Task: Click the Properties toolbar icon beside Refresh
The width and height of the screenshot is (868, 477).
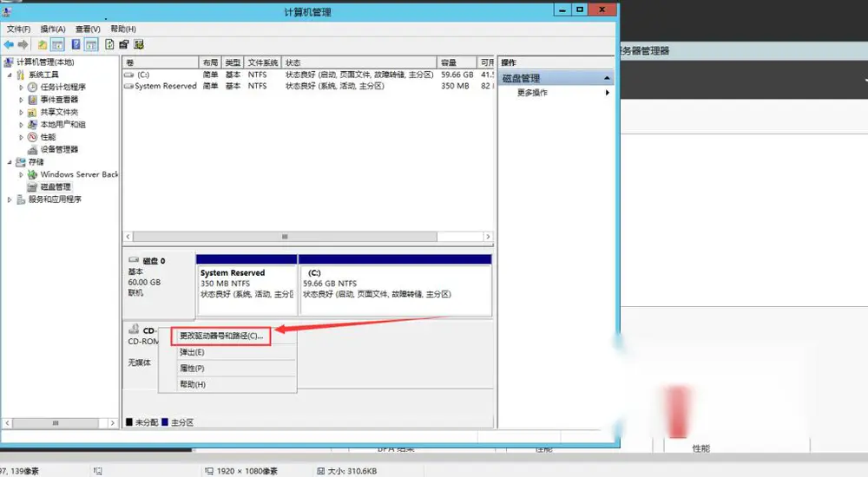Action: tap(123, 45)
